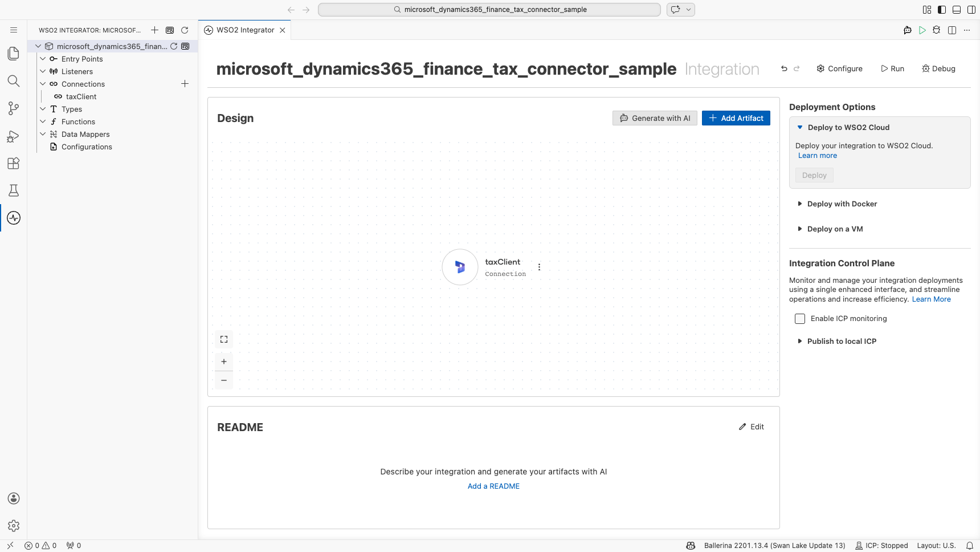This screenshot has height=552, width=980.
Task: Collapse the Entry Points tree node
Action: [43, 59]
